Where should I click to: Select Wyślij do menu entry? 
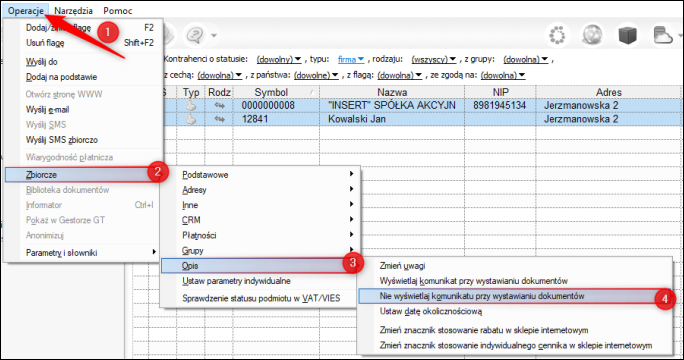84,62
